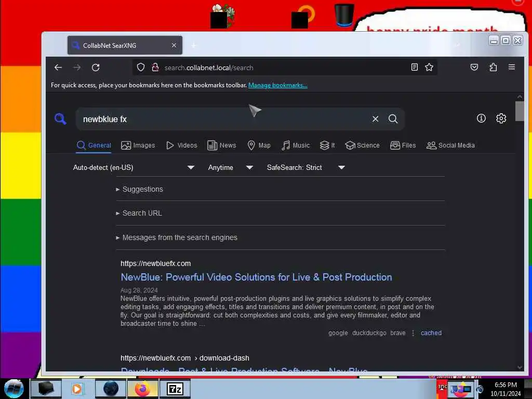Open 7-Zip from the taskbar
This screenshot has width=532, height=399.
(x=175, y=389)
